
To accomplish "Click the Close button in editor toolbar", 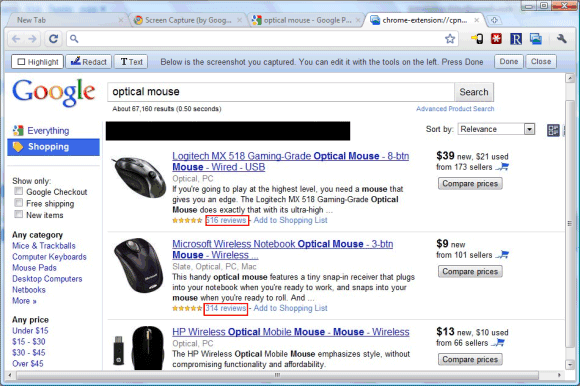I will (541, 62).
